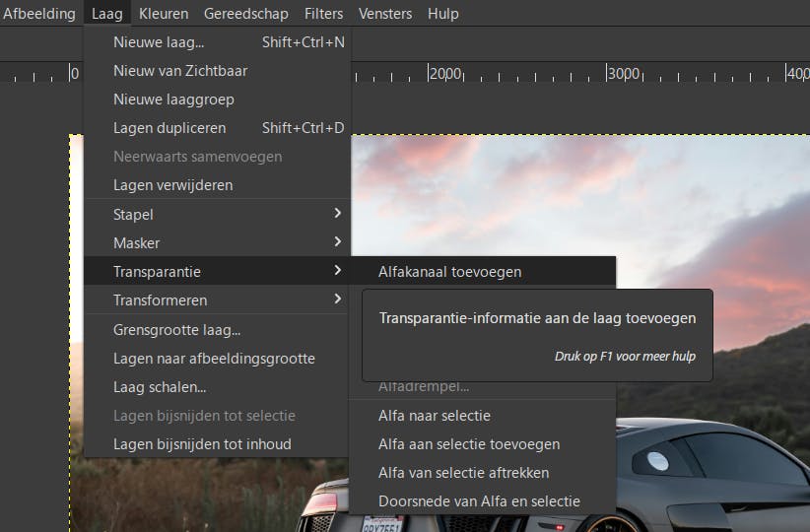Viewport: 810px width, 532px height.
Task: Expand the Masker submenu
Action: 217,242
